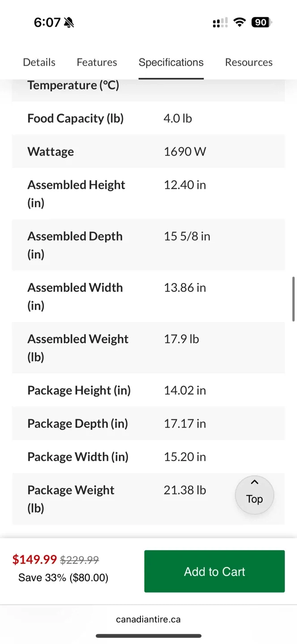Select the Specifications tab
The width and height of the screenshot is (297, 644).
(171, 62)
